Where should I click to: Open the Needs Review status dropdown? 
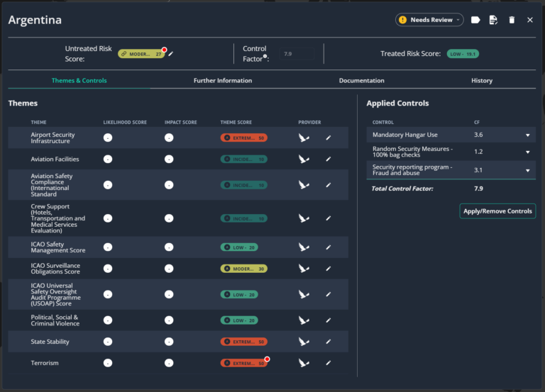429,20
